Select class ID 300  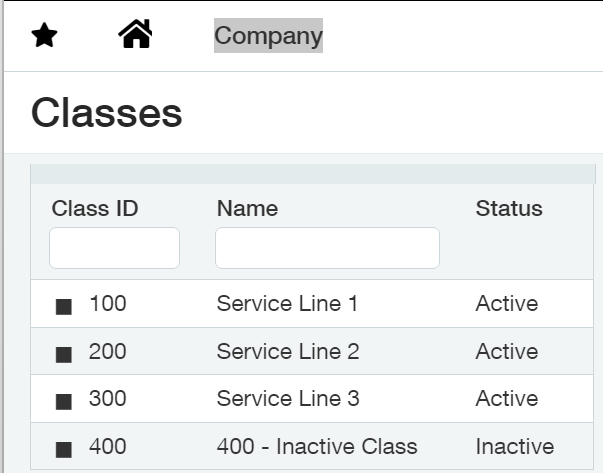point(108,398)
